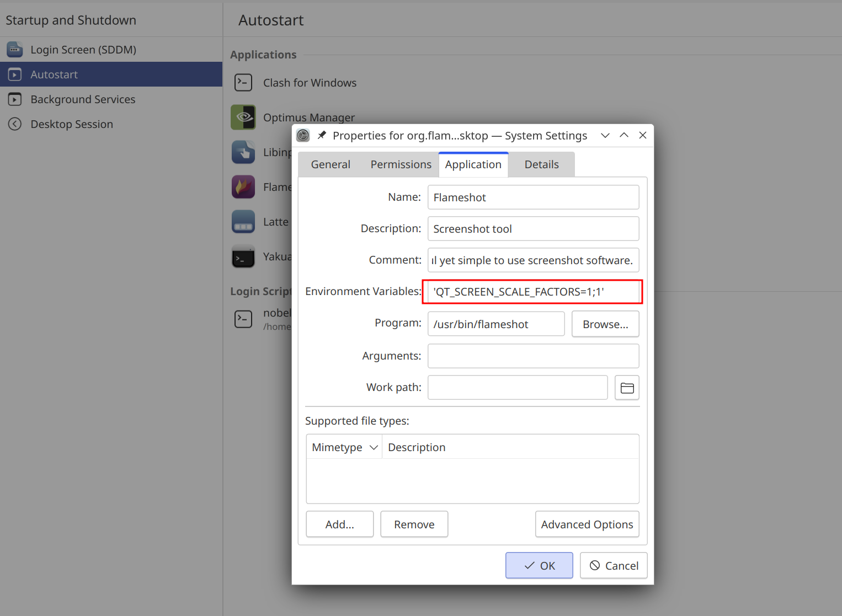Open Desktop Session in the sidebar
The height and width of the screenshot is (616, 842).
pyautogui.click(x=111, y=124)
